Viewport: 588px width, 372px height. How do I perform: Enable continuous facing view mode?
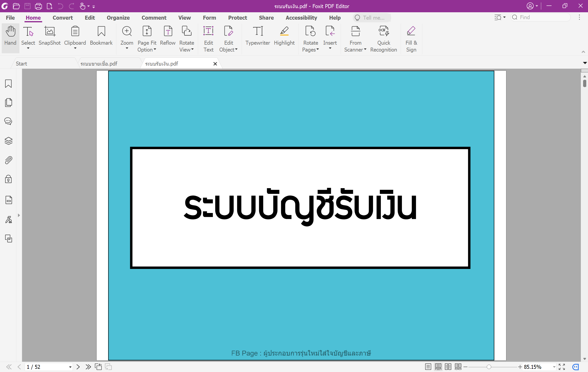click(458, 367)
